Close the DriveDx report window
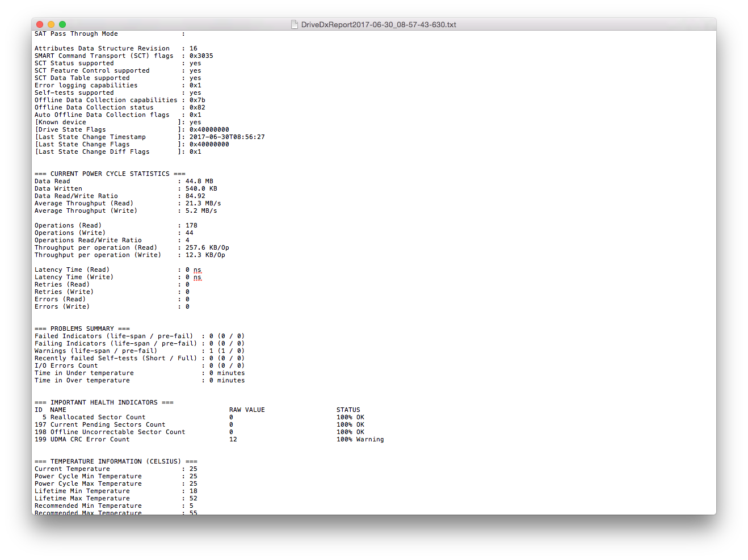Viewport: 748px width, 560px height. coord(40,24)
